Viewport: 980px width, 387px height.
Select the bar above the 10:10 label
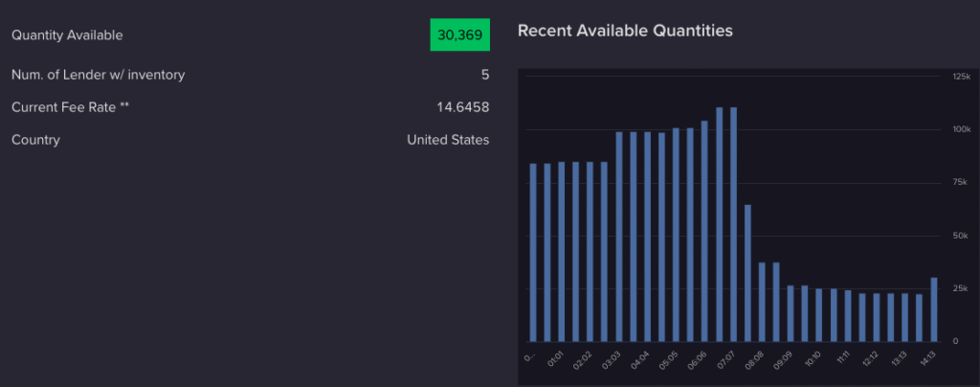click(819, 315)
